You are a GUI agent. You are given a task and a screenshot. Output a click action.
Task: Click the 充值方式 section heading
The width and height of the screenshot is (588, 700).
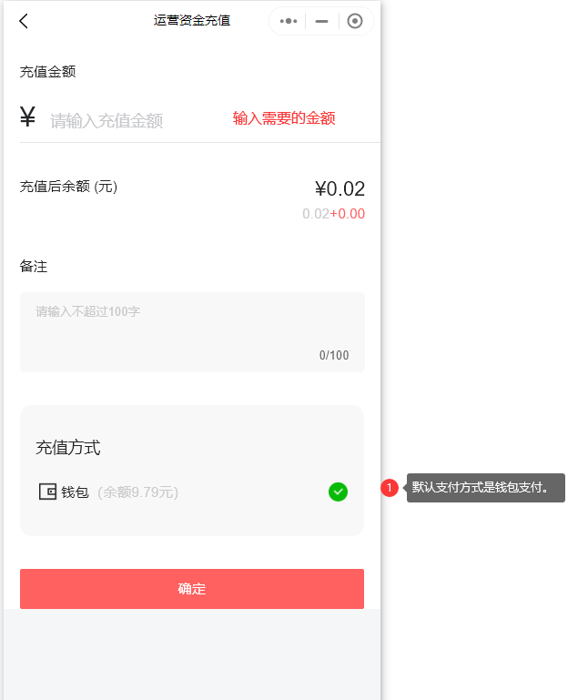pos(68,448)
